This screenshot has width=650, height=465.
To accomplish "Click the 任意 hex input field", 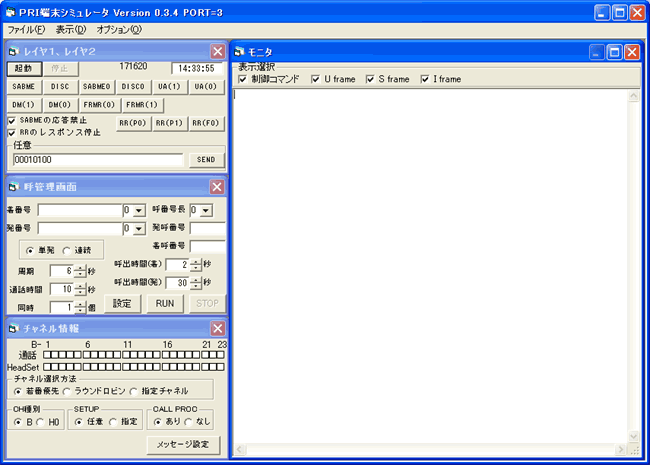I will tap(98, 160).
